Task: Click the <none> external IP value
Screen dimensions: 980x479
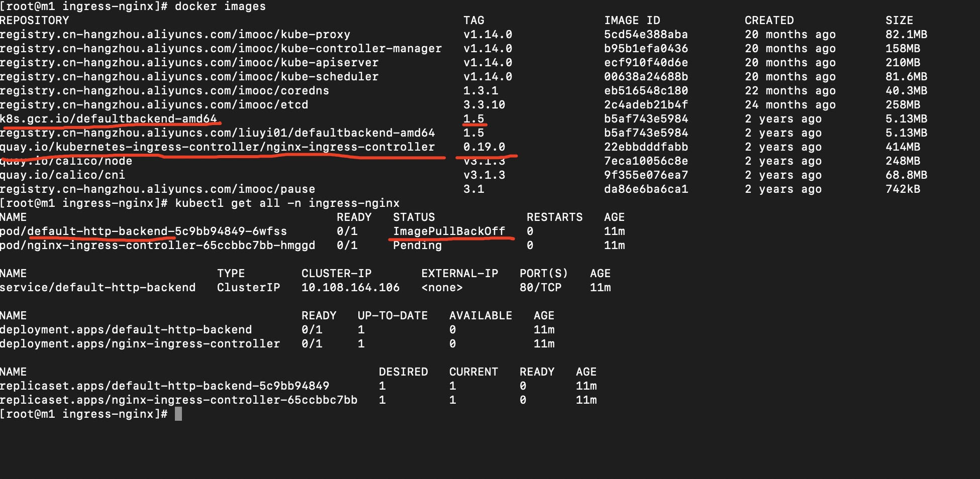Action: 442,288
